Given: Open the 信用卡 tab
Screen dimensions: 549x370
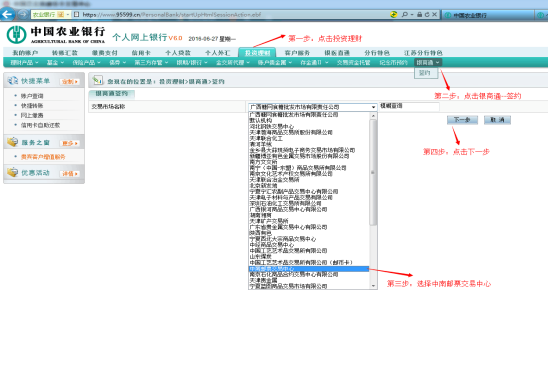Looking at the screenshot, I should (x=141, y=53).
